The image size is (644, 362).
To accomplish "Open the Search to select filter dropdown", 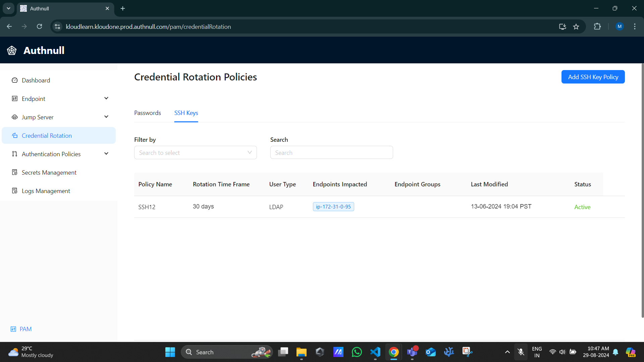I will [196, 153].
